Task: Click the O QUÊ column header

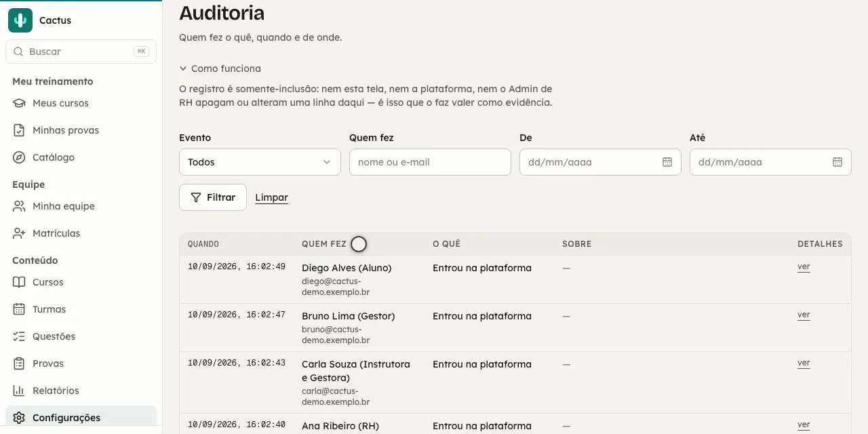Action: point(446,244)
